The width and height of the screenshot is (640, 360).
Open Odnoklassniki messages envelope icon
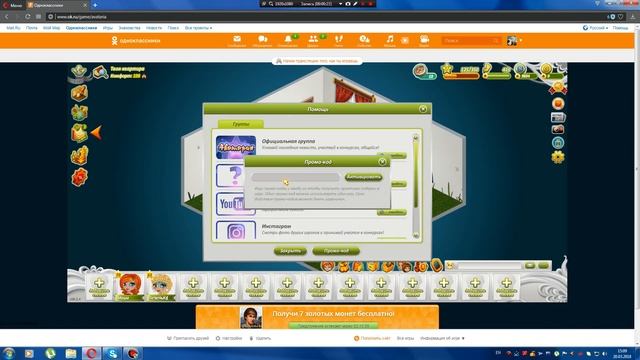pyautogui.click(x=237, y=40)
